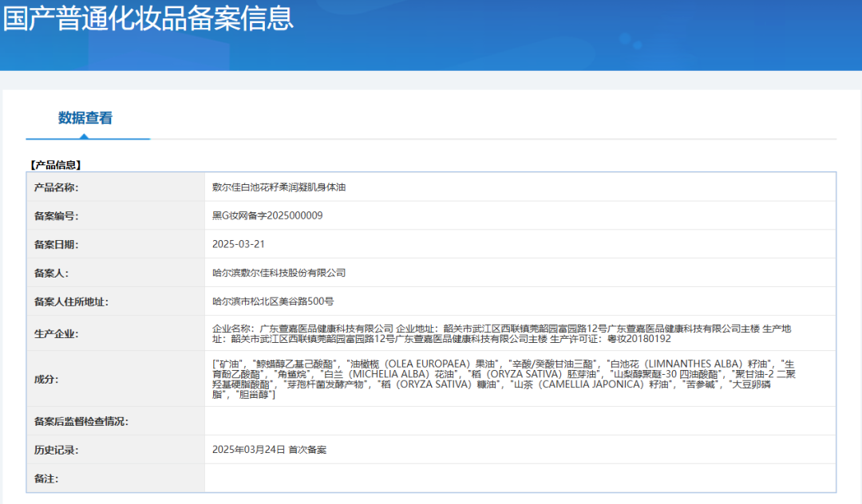Click the 备案人住所地址 row label
862x504 pixels.
click(71, 301)
